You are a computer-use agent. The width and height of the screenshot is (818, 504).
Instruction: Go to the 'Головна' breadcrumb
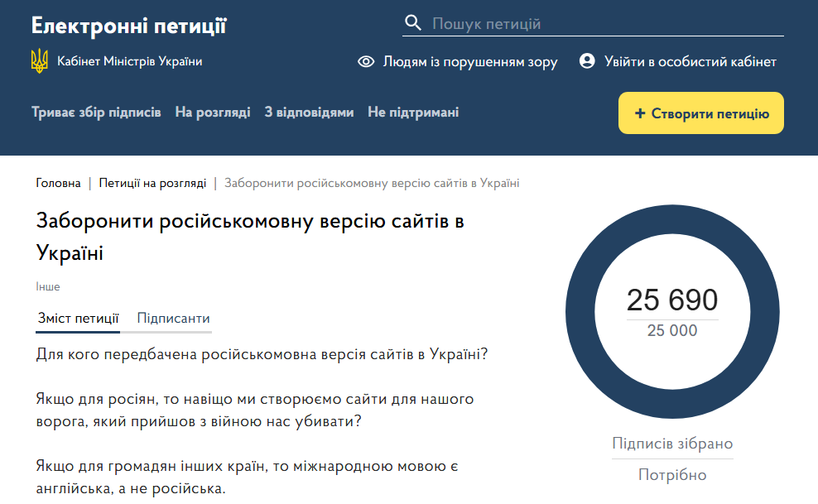coord(58,183)
